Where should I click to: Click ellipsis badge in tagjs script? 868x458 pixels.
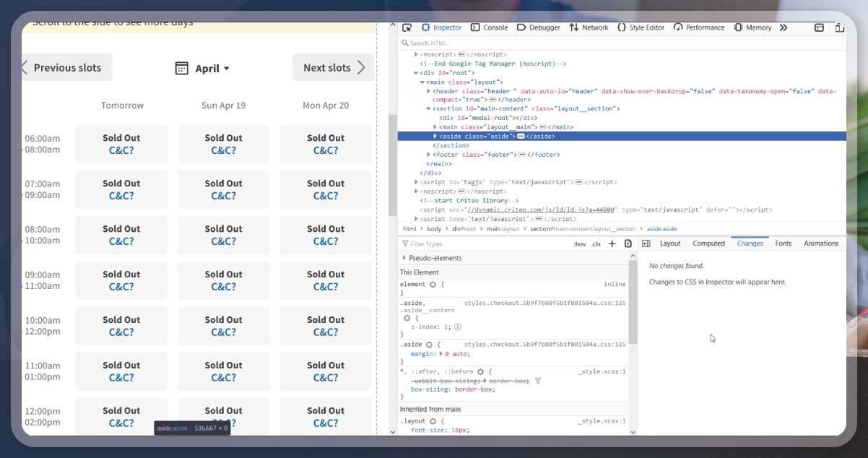(x=578, y=182)
